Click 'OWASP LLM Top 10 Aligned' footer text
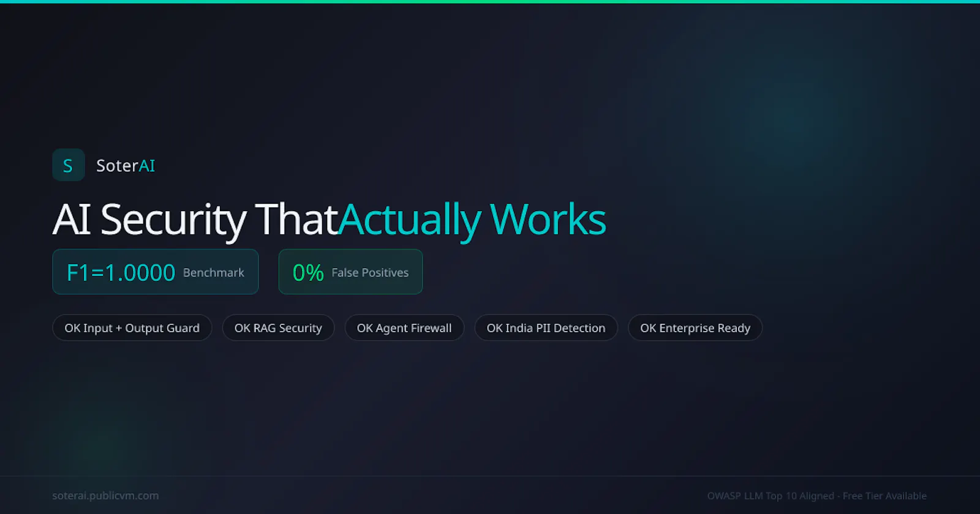The height and width of the screenshot is (514, 980). [x=771, y=496]
